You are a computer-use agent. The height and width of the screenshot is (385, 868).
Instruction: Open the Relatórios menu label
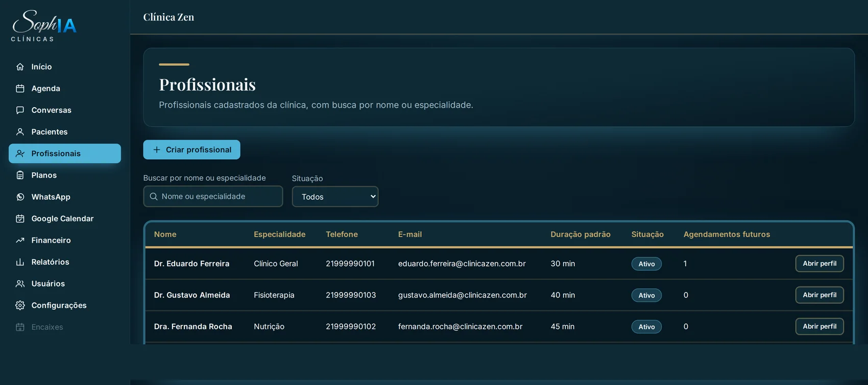pyautogui.click(x=50, y=262)
